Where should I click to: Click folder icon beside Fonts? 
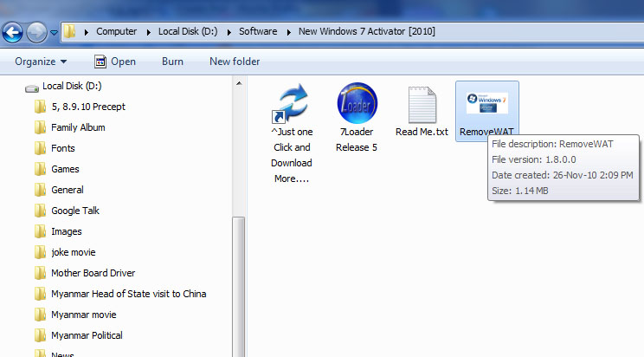[40, 148]
